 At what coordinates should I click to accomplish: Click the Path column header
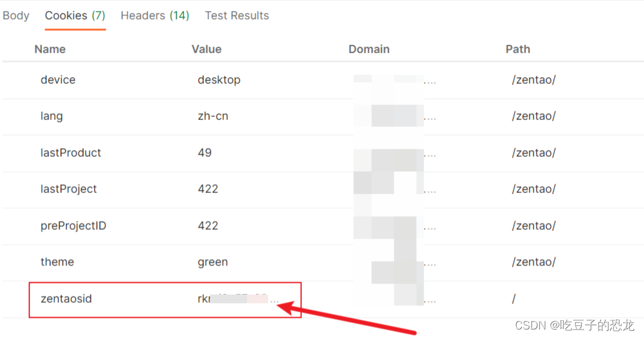click(517, 49)
